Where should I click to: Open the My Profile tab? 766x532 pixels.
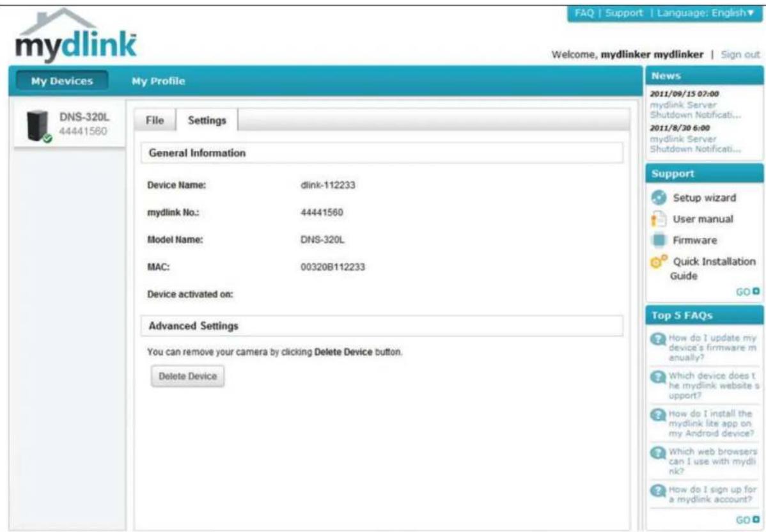click(x=159, y=81)
